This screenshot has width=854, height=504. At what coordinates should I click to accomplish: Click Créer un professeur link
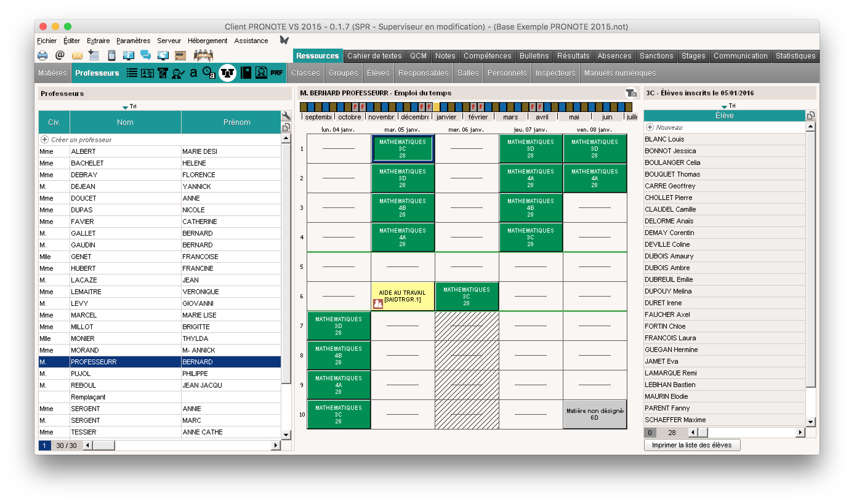[x=81, y=140]
